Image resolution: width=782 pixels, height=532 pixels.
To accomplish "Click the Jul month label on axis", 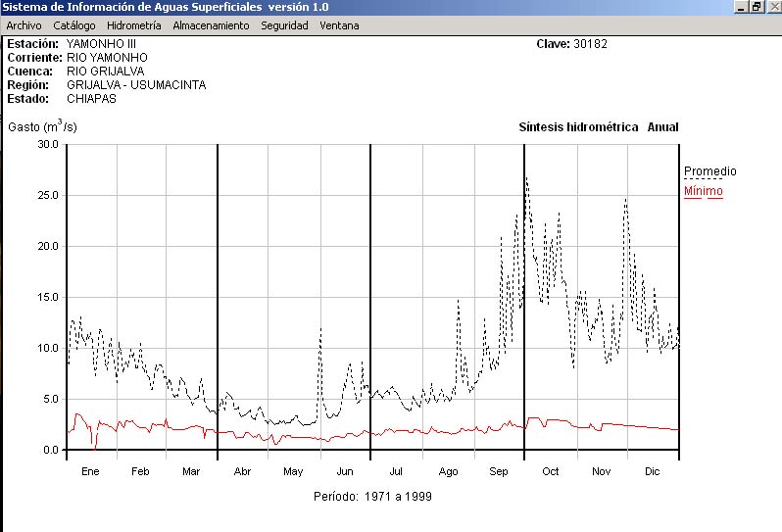I will pyautogui.click(x=395, y=472).
